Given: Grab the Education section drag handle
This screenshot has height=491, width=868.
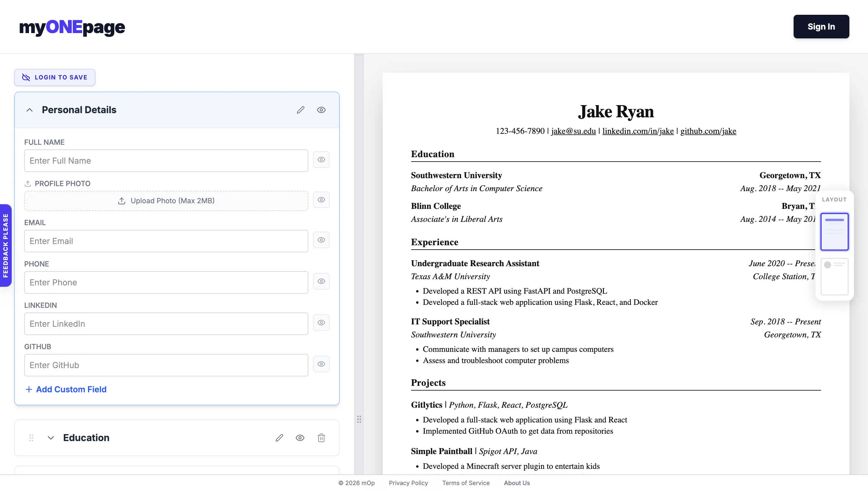Looking at the screenshot, I should click(31, 438).
